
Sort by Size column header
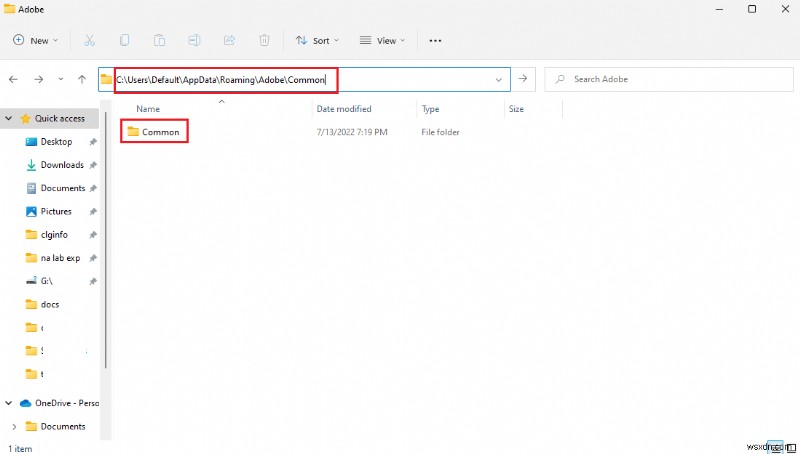click(x=516, y=109)
